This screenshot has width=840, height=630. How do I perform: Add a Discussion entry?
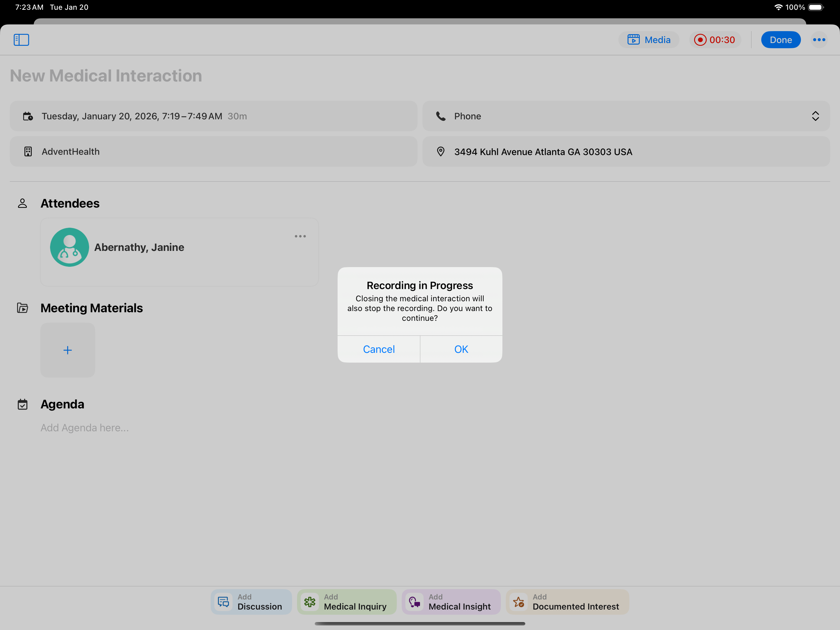point(251,602)
